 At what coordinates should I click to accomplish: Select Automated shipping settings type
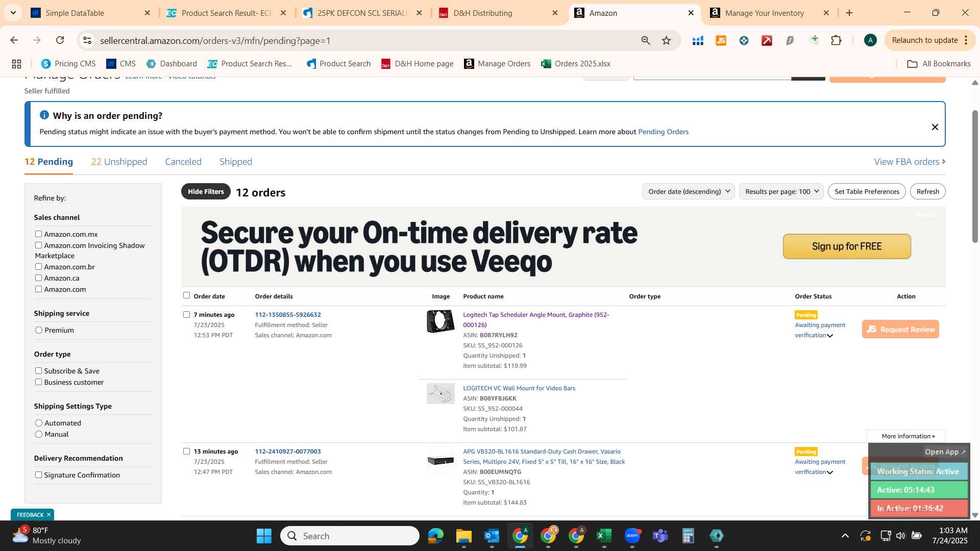(39, 423)
